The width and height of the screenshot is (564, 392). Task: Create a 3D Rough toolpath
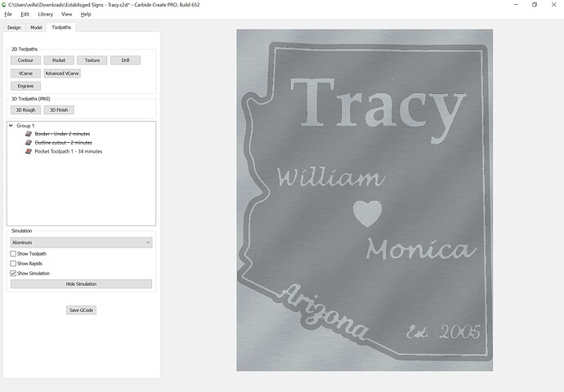tap(25, 110)
